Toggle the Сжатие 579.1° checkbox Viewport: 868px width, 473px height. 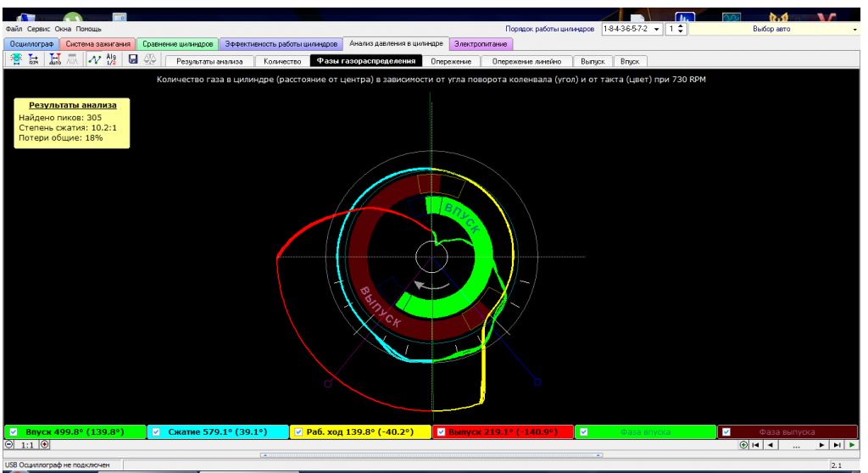pos(156,432)
